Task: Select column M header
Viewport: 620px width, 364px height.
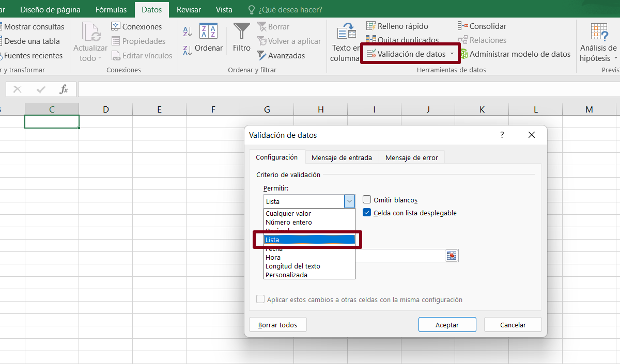Action: pos(590,109)
